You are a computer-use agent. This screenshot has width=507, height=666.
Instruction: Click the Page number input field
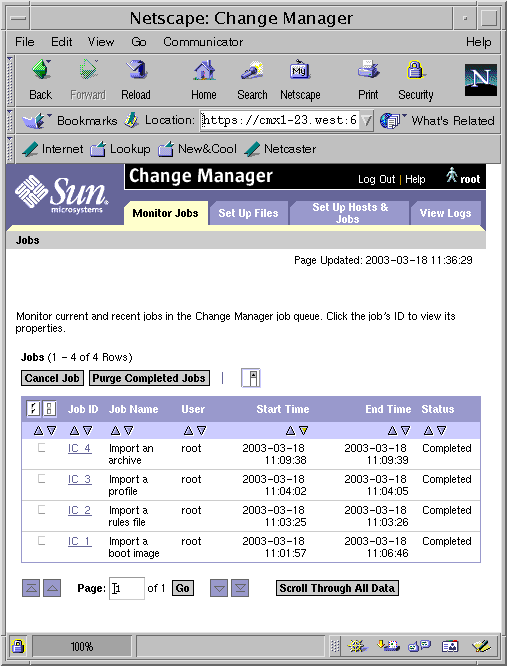coord(127,588)
